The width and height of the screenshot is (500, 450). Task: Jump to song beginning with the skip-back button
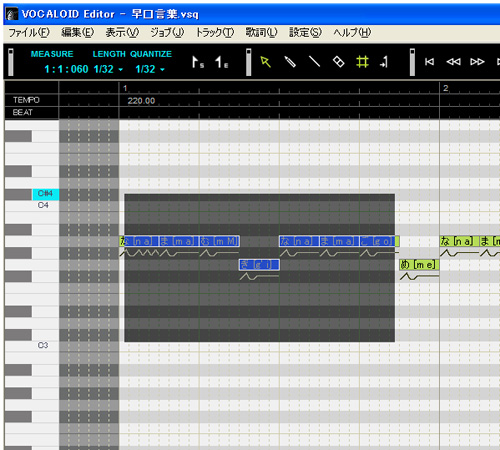(x=429, y=62)
